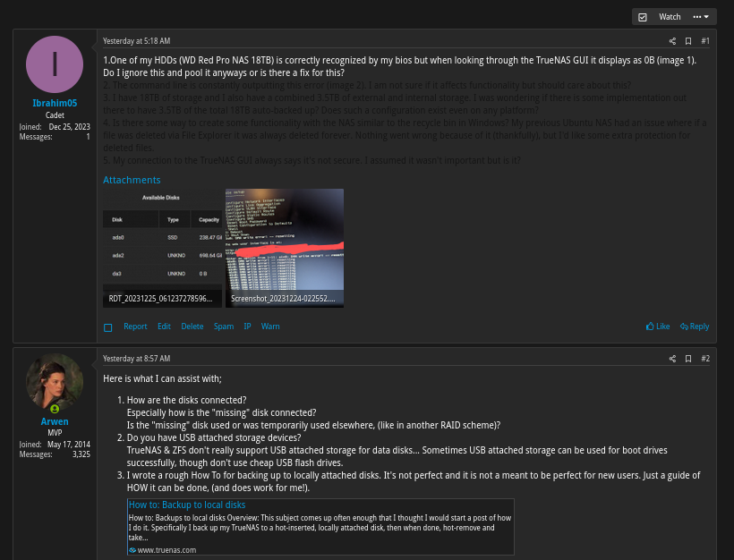Screen dimensions: 734x560
Task: Open post number #2 permalink
Action: click(705, 359)
